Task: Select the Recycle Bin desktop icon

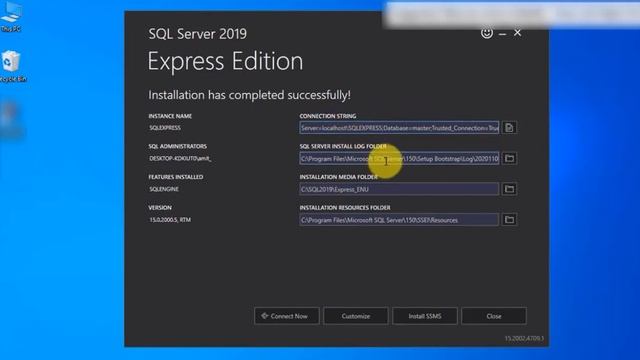Action: click(12, 66)
